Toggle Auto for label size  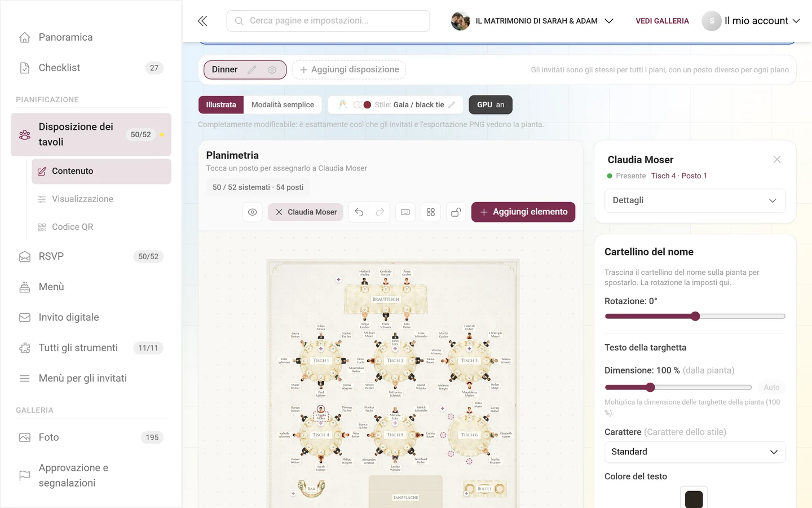(x=771, y=387)
